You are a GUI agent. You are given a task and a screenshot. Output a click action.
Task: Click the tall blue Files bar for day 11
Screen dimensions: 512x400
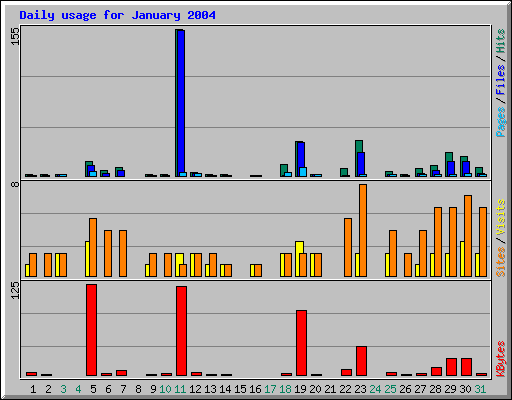[181, 102]
